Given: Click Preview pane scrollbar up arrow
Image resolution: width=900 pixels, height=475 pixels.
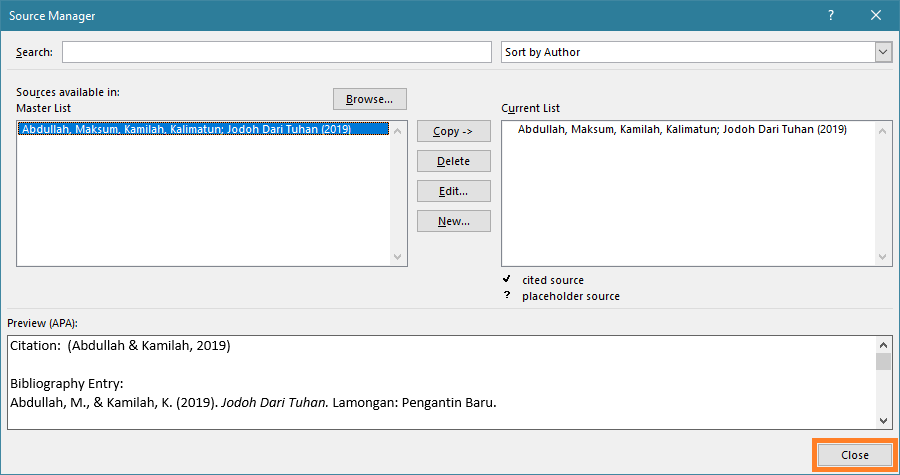Looking at the screenshot, I should 883,345.
